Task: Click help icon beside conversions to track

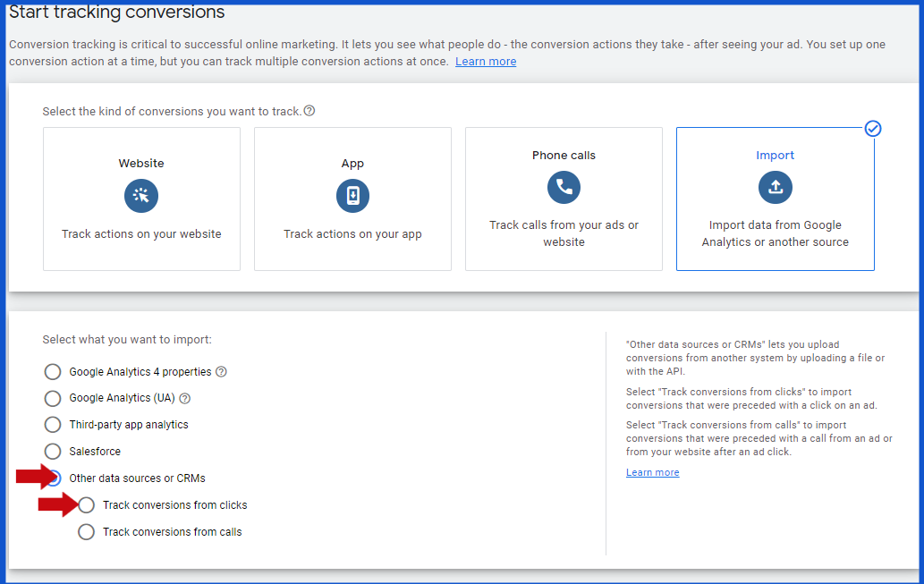Action: (x=309, y=111)
